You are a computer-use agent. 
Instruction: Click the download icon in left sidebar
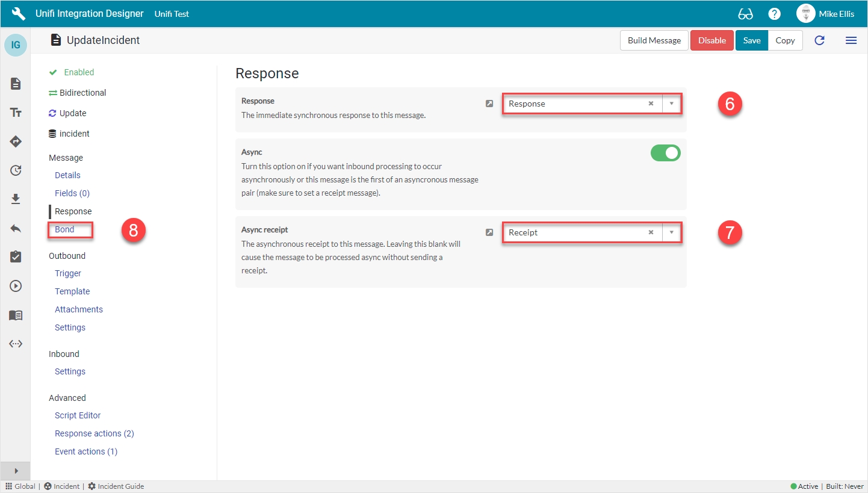point(16,199)
